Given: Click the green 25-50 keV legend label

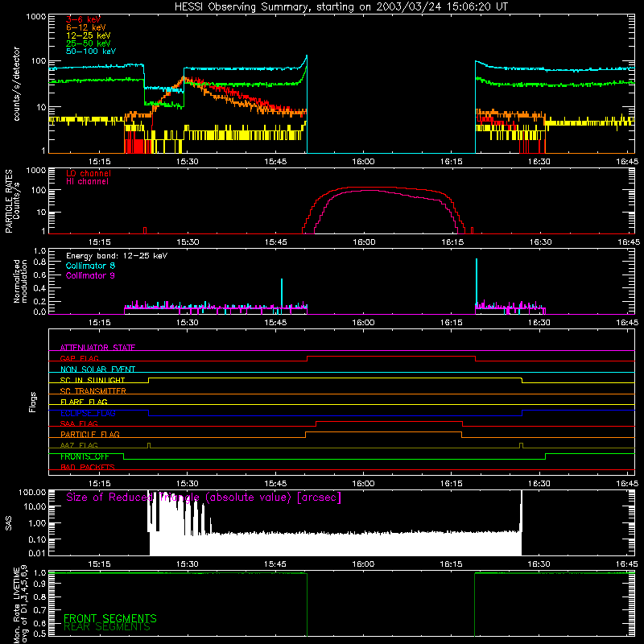Looking at the screenshot, I should pyautogui.click(x=89, y=43).
